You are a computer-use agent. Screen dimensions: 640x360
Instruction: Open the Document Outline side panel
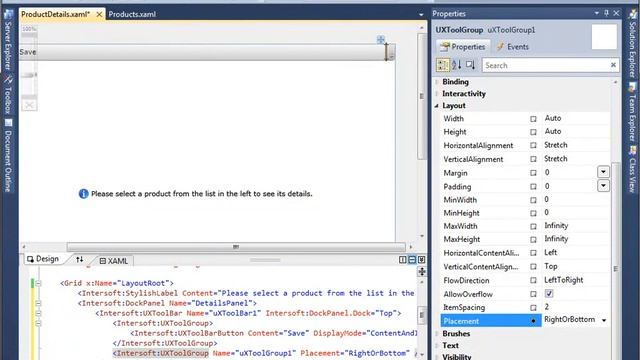coord(8,156)
